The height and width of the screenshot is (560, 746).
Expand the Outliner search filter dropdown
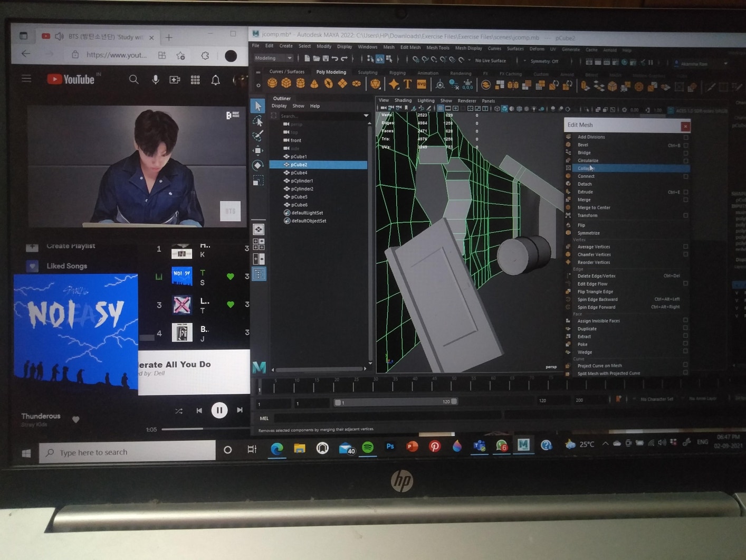click(x=366, y=116)
